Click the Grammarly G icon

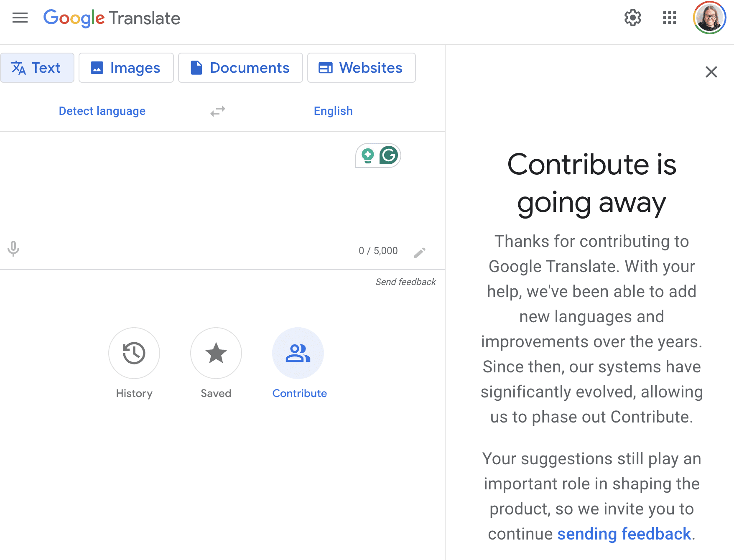click(389, 155)
